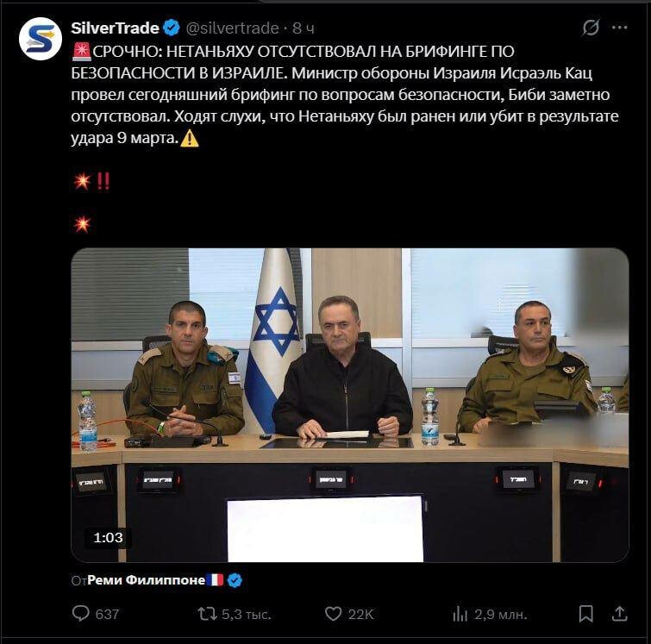Bookmark this post
This screenshot has width=651, height=644.
[x=585, y=614]
